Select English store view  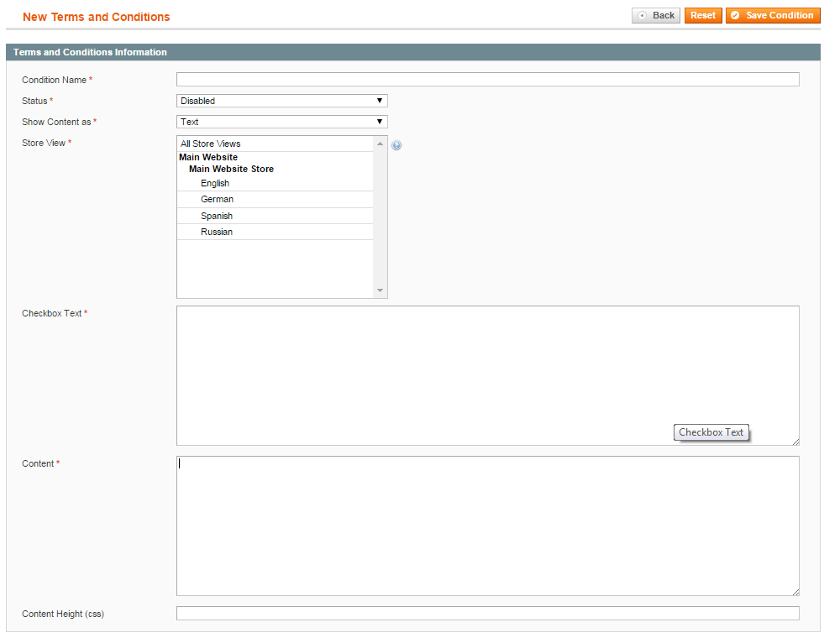coord(275,183)
